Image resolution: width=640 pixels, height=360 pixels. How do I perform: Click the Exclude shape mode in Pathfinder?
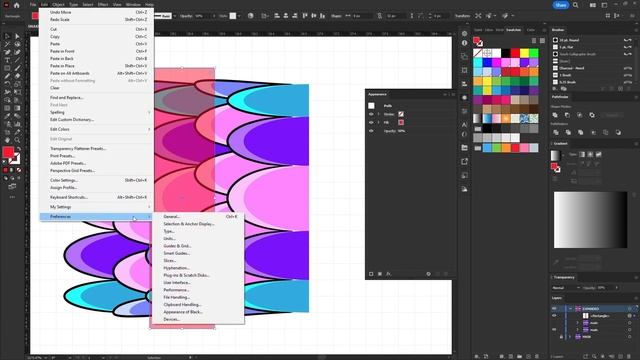592,115
